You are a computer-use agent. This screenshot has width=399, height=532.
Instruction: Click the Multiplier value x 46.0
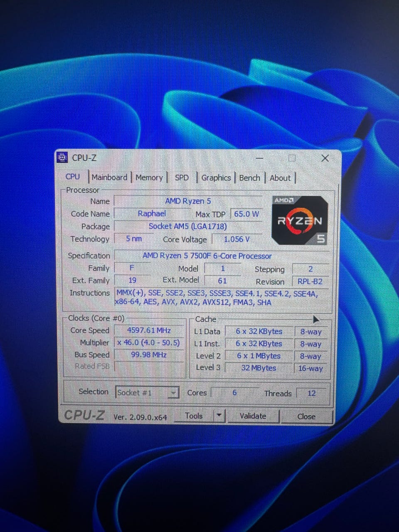coord(149,342)
